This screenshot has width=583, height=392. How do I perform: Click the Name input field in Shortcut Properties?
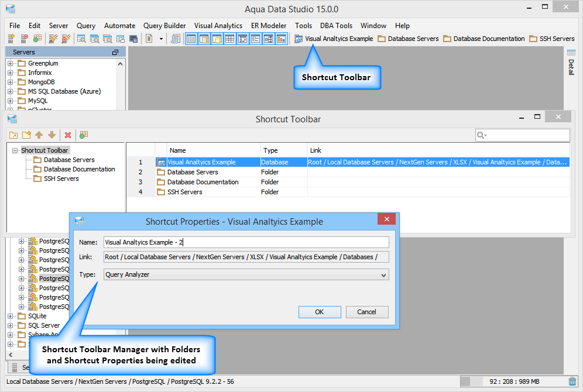pyautogui.click(x=246, y=242)
